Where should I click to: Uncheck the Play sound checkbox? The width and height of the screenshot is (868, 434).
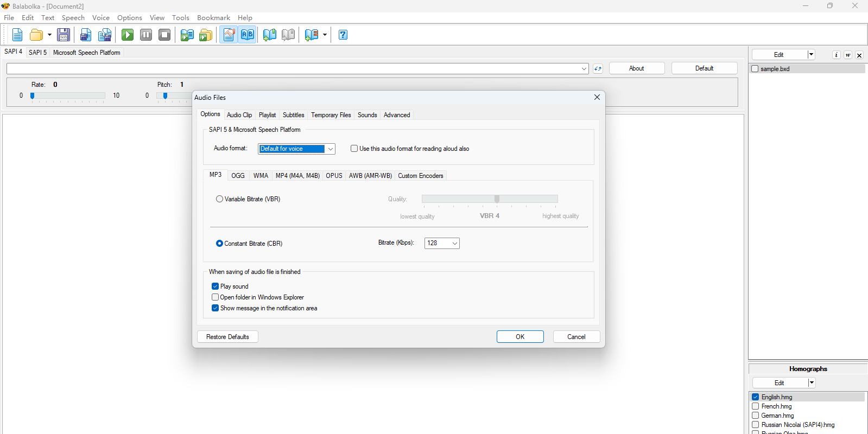pyautogui.click(x=216, y=286)
